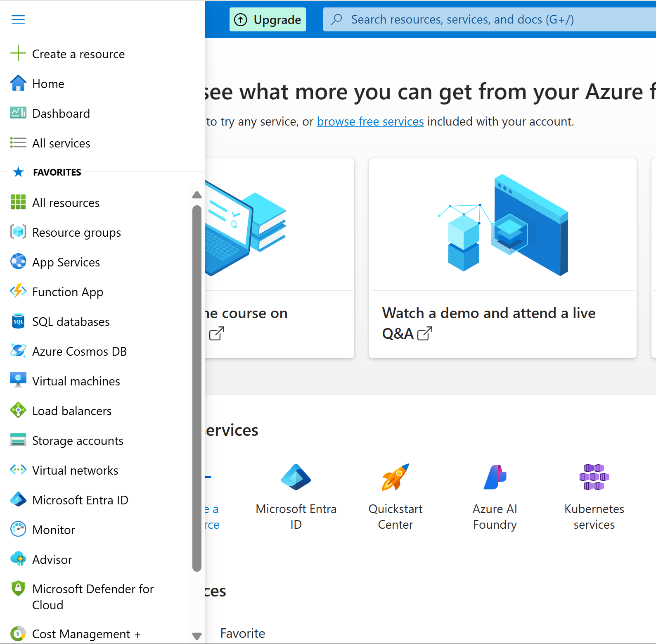Open Advisor label in sidebar
This screenshot has width=656, height=644.
[52, 560]
